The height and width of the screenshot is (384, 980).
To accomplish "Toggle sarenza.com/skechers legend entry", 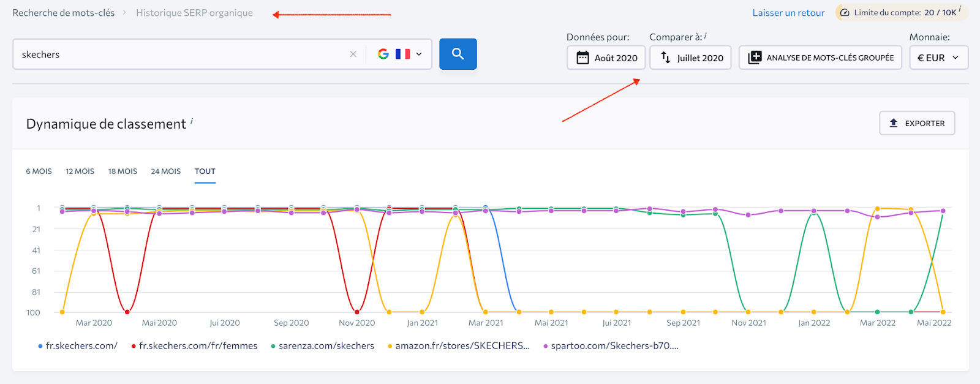I will 322,346.
